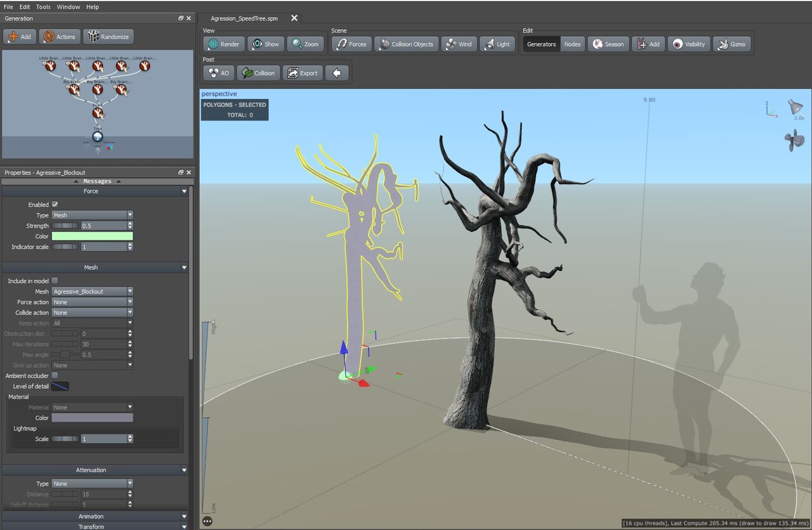Open the force Type dropdown showing Mesh
Viewport: 812px width, 530px height.
point(92,216)
